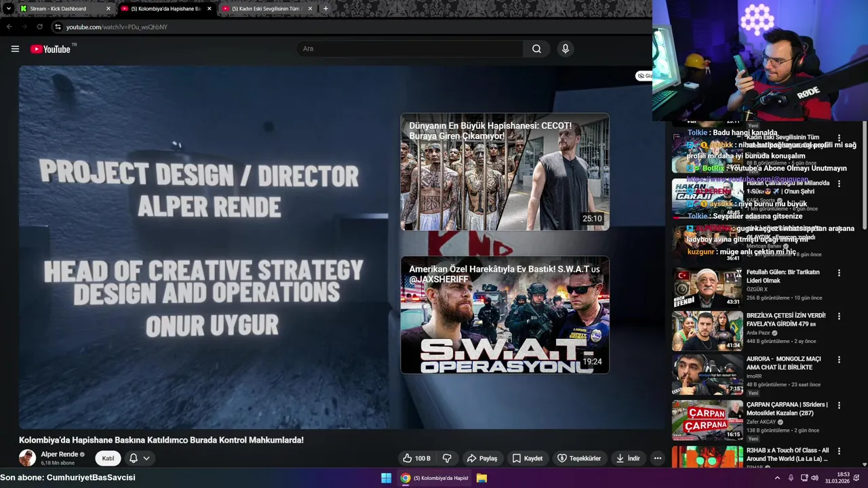Open S.W.A.T Operasyonu end-screen video card

tap(505, 315)
